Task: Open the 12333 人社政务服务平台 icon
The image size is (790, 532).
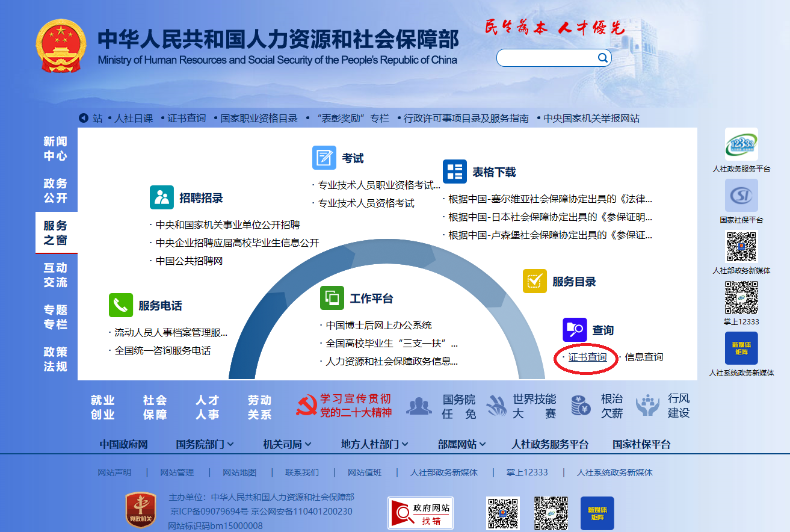Action: coord(741,144)
